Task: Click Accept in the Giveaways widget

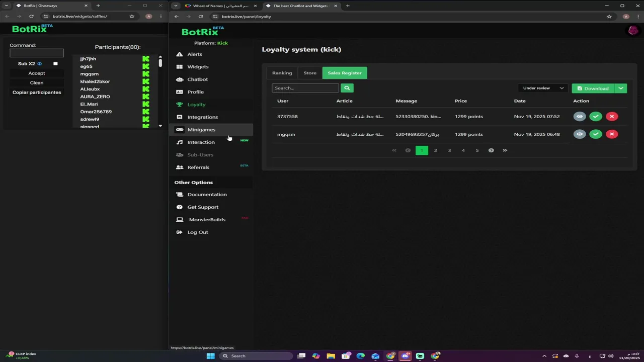Action: tap(37, 73)
